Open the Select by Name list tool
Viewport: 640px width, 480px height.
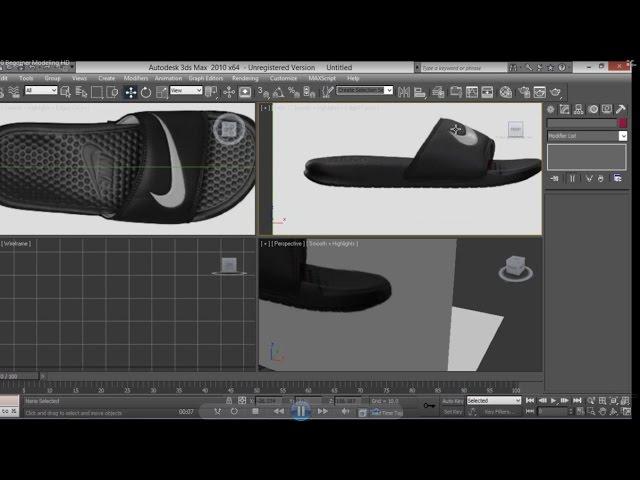pyautogui.click(x=81, y=92)
